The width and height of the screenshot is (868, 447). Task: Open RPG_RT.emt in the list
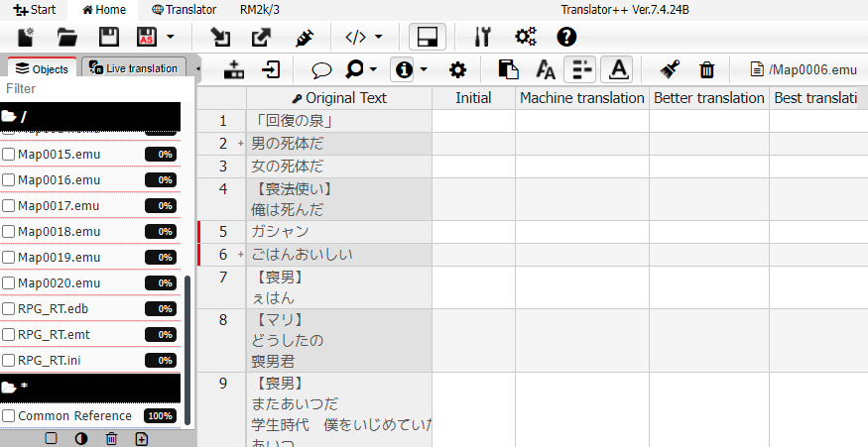point(54,335)
